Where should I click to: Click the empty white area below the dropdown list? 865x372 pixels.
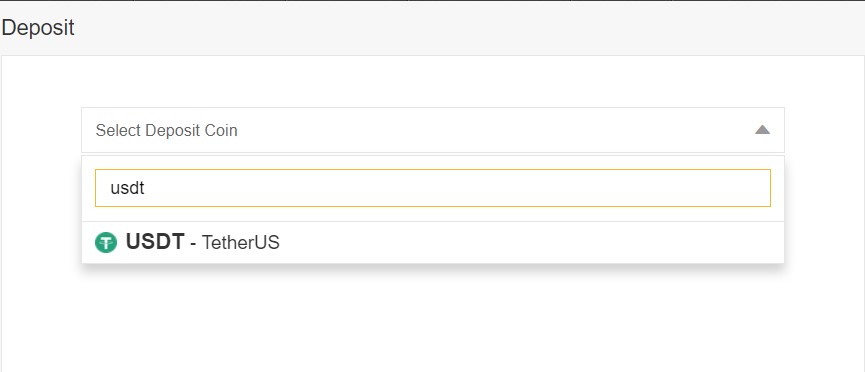click(x=432, y=320)
